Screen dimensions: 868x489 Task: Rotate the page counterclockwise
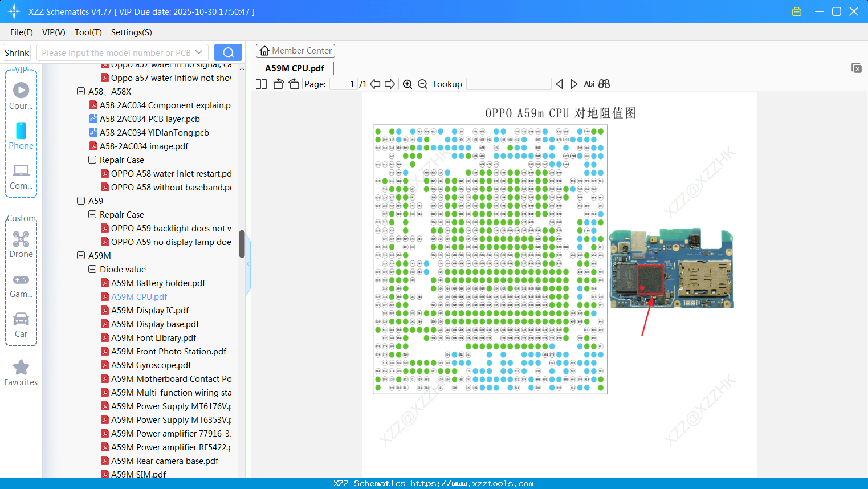tap(278, 84)
